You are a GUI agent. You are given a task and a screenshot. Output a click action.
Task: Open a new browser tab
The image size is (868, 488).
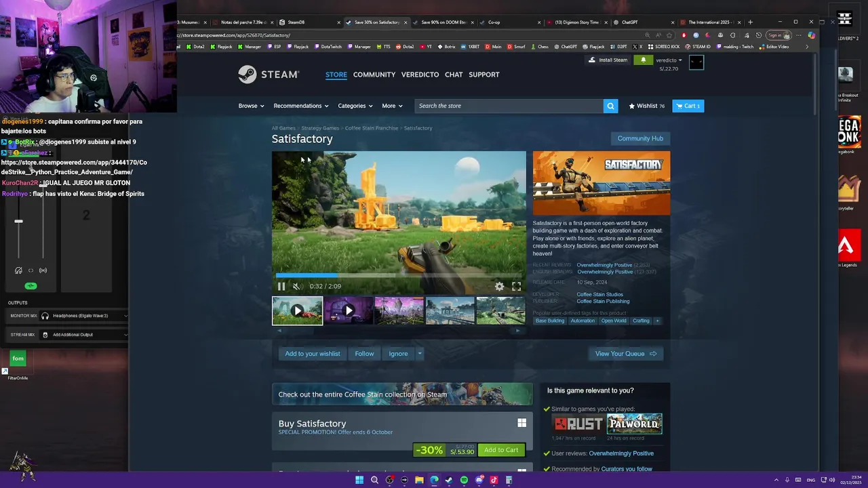750,22
